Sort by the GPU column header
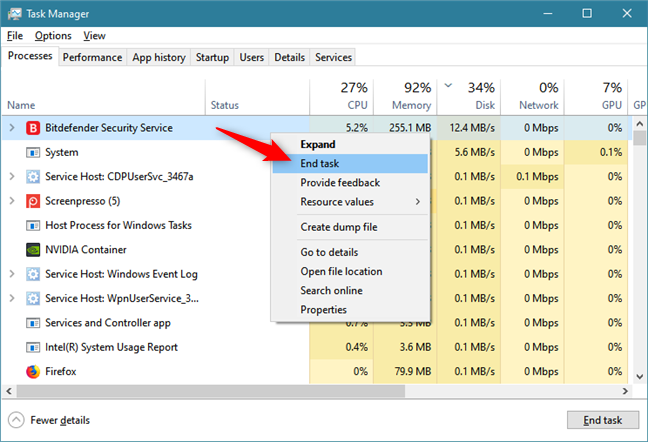 coord(596,97)
